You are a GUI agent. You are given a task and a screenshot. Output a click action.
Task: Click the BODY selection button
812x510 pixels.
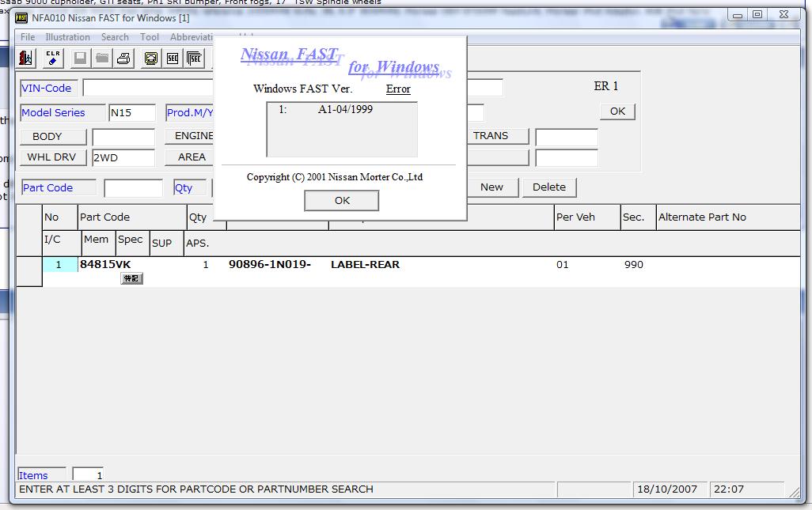pos(47,137)
